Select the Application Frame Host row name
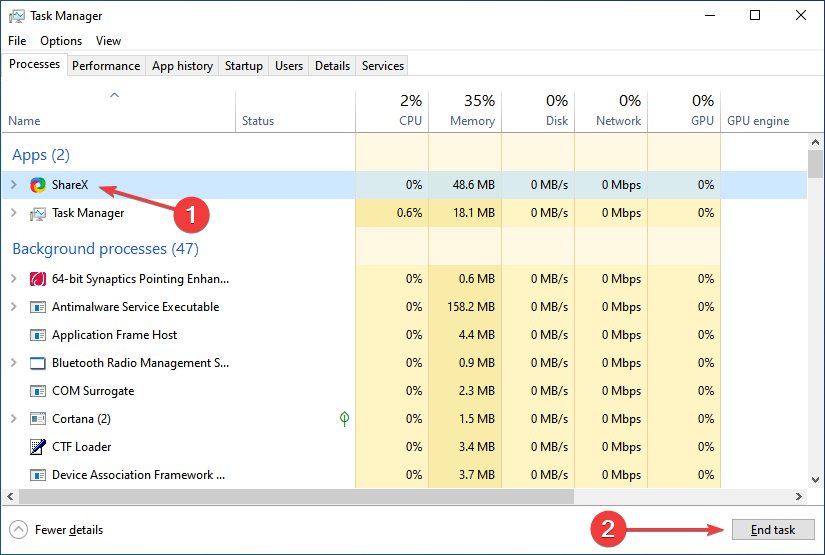825x555 pixels. 114,335
